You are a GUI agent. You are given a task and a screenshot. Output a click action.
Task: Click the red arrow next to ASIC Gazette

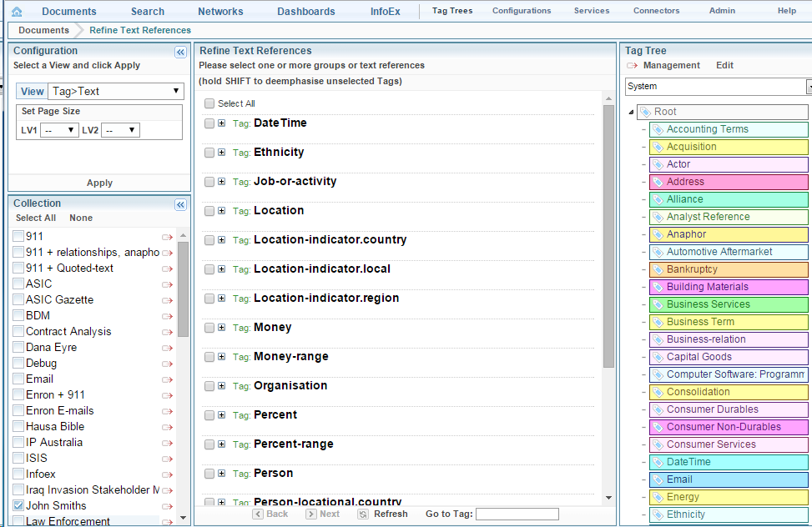click(x=167, y=300)
